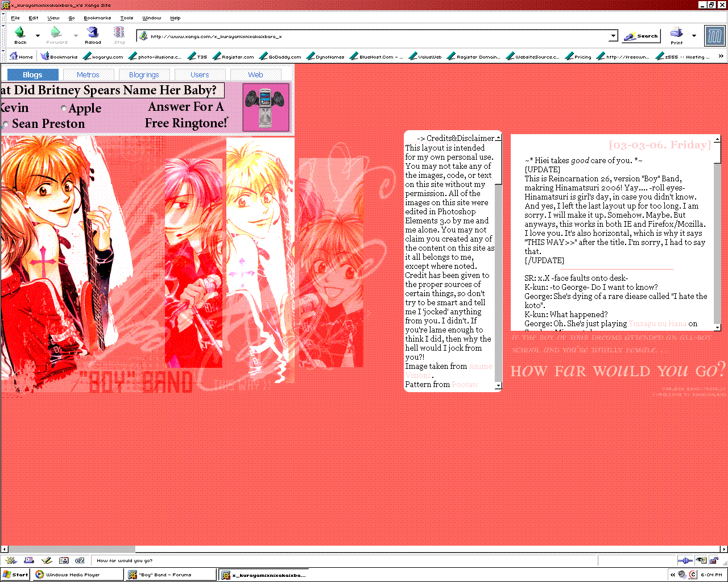Open the Window menu
This screenshot has height=582, width=728.
point(152,18)
